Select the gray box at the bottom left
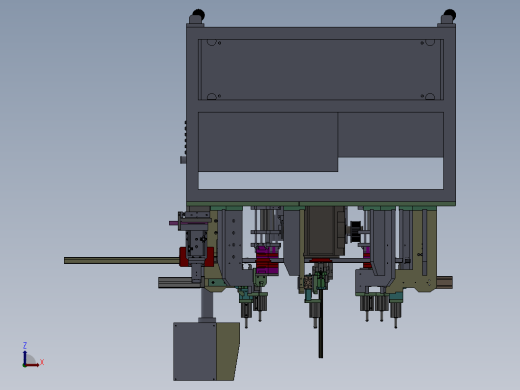 click(195, 351)
